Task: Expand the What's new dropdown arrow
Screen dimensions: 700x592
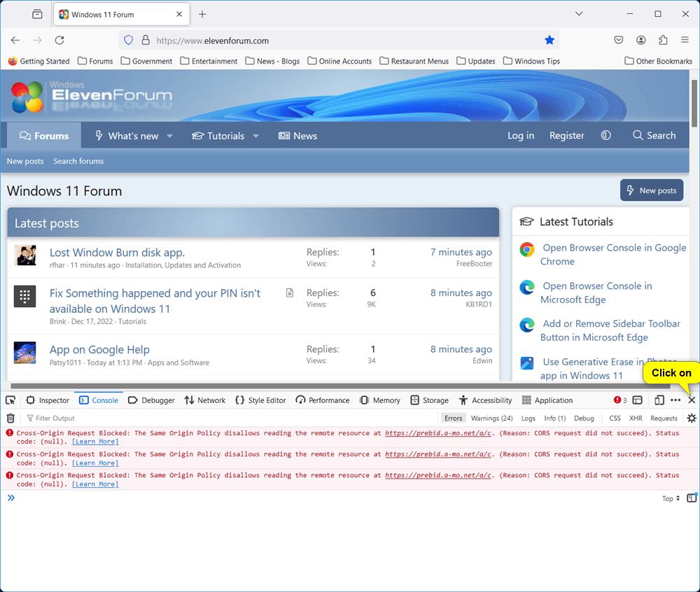Action: 169,136
